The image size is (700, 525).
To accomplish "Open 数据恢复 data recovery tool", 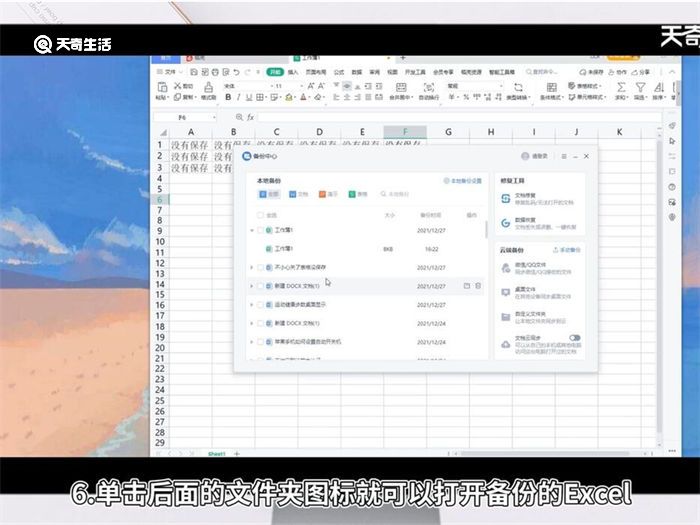I will pos(539,223).
